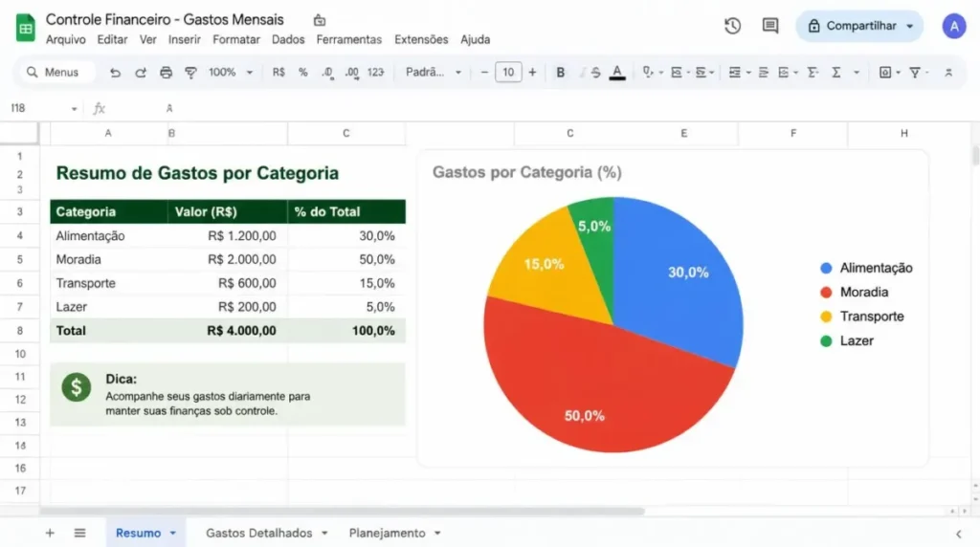
Task: Open Gastos Detalhados tab dropdown arrow
Action: click(x=324, y=534)
